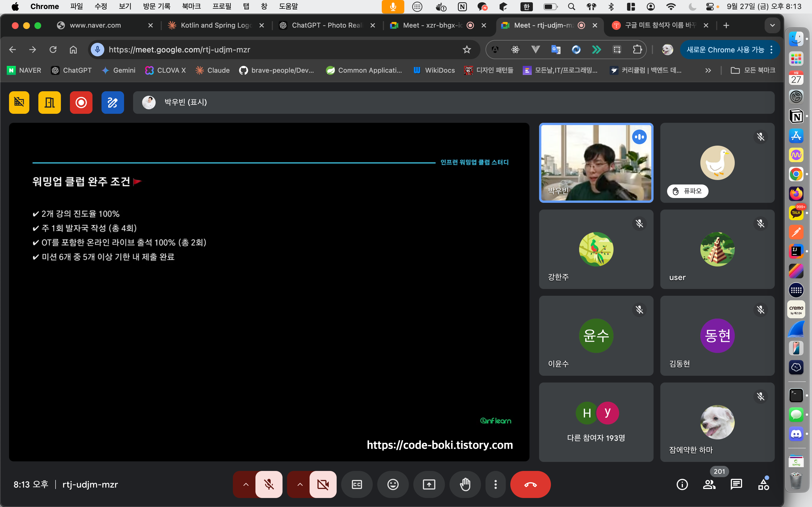Open the chat panel icon
Image resolution: width=812 pixels, height=507 pixels.
[736, 484]
